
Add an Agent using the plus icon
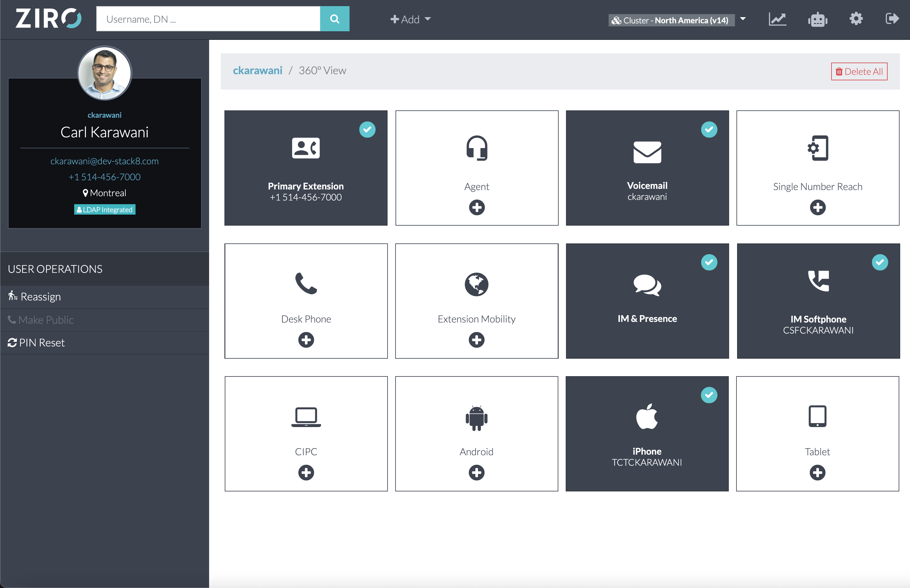point(476,207)
